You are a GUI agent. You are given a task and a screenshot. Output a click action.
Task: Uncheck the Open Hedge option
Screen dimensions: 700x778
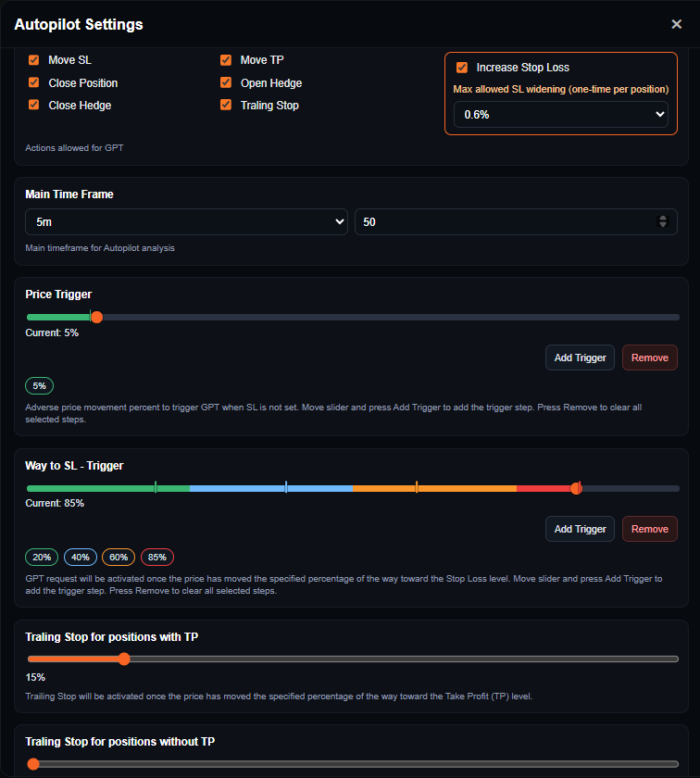click(226, 82)
